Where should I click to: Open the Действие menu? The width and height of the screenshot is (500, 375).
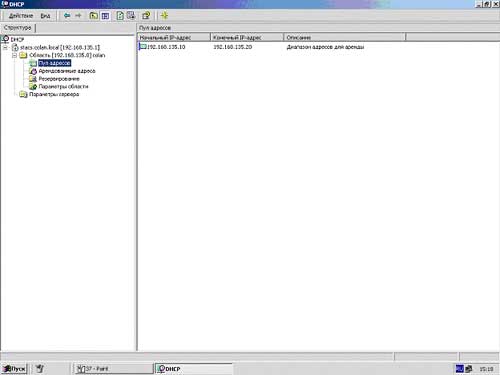(21, 16)
